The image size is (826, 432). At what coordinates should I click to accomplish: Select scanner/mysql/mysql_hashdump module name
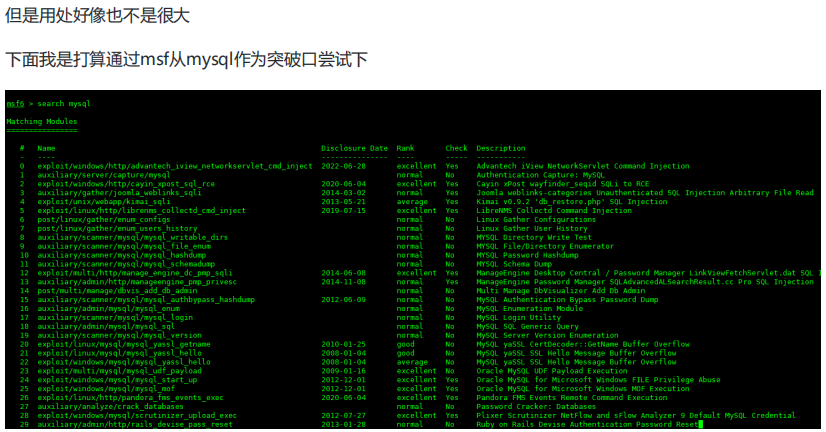tap(121, 256)
